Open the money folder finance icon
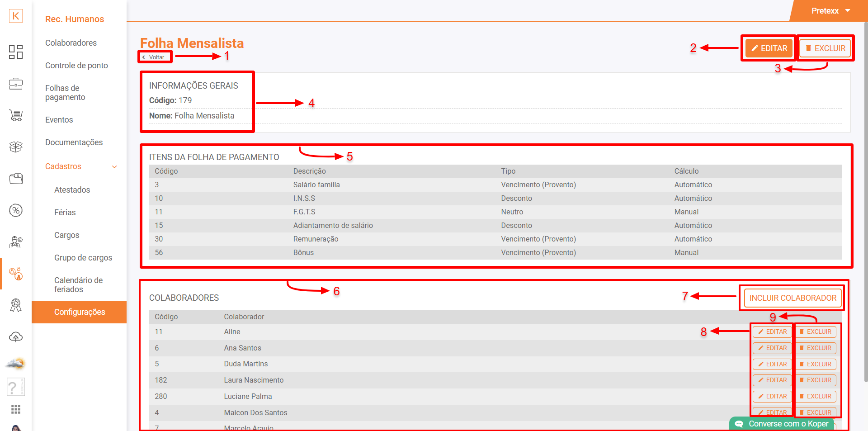The width and height of the screenshot is (868, 431). 16,179
